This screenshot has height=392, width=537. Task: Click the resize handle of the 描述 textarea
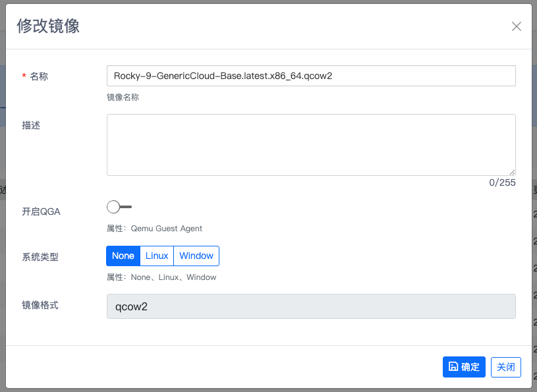click(x=512, y=172)
